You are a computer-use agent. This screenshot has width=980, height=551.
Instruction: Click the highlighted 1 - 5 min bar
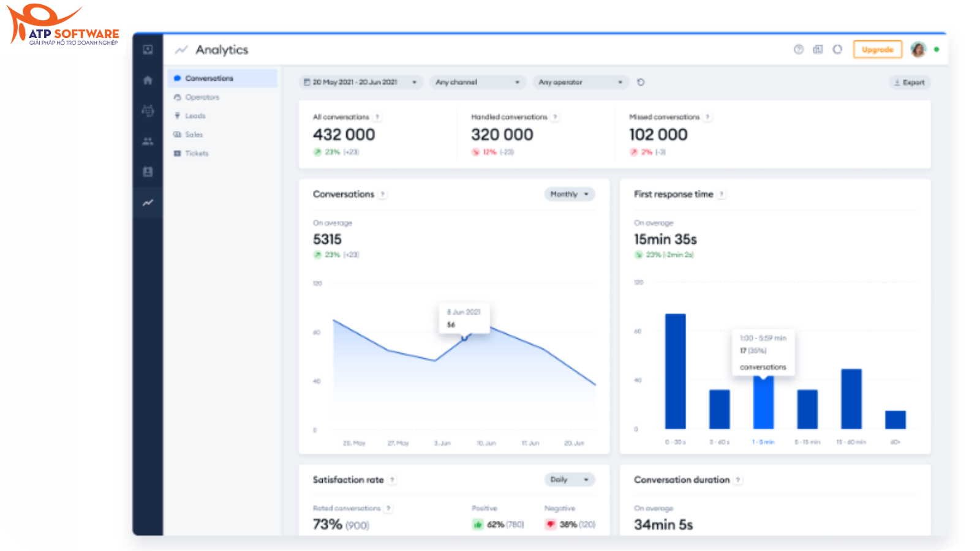tap(763, 402)
